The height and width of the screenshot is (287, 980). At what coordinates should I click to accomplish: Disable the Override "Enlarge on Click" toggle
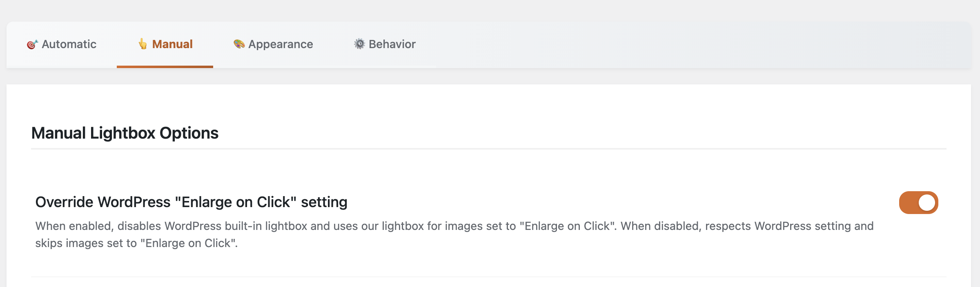pos(918,203)
